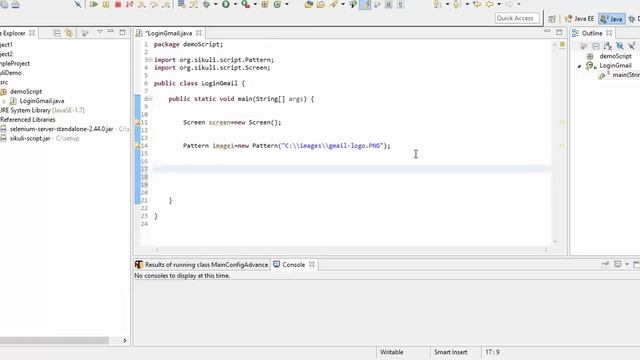Close the LoginGmail.java editor tab
This screenshot has width=640, height=360.
[x=199, y=33]
